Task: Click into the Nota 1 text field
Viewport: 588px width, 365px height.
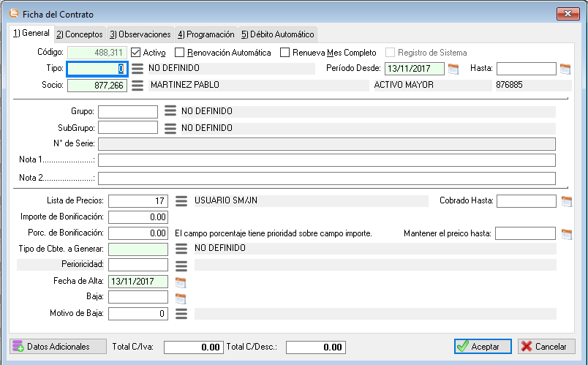Action: pos(326,160)
